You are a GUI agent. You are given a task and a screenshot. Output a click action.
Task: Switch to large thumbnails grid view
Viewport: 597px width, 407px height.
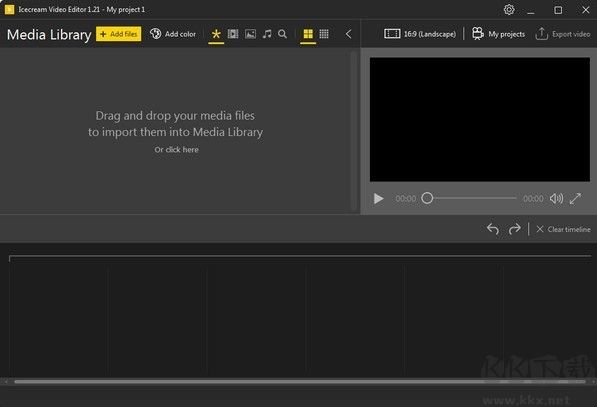[308, 34]
